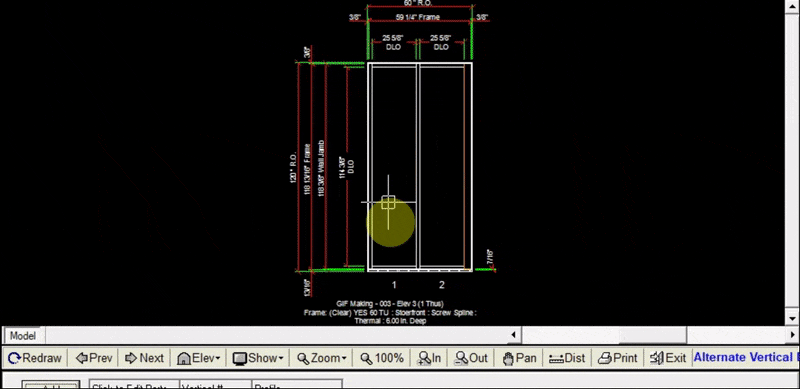Image resolution: width=800 pixels, height=389 pixels.
Task: Click the right 25 5/8" DLO label
Action: pyautogui.click(x=441, y=42)
